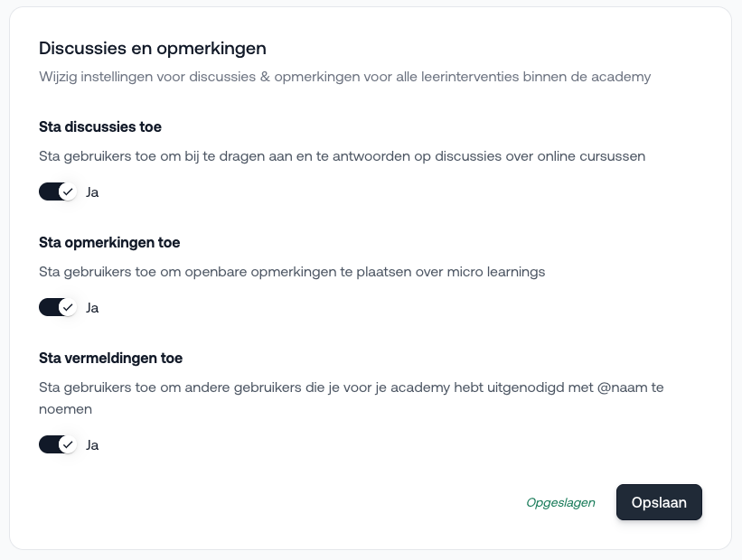This screenshot has height=560, width=742.
Task: Click the subtitle about 'Wijzig instellingen voor discussies'
Action: pyautogui.click(x=344, y=77)
